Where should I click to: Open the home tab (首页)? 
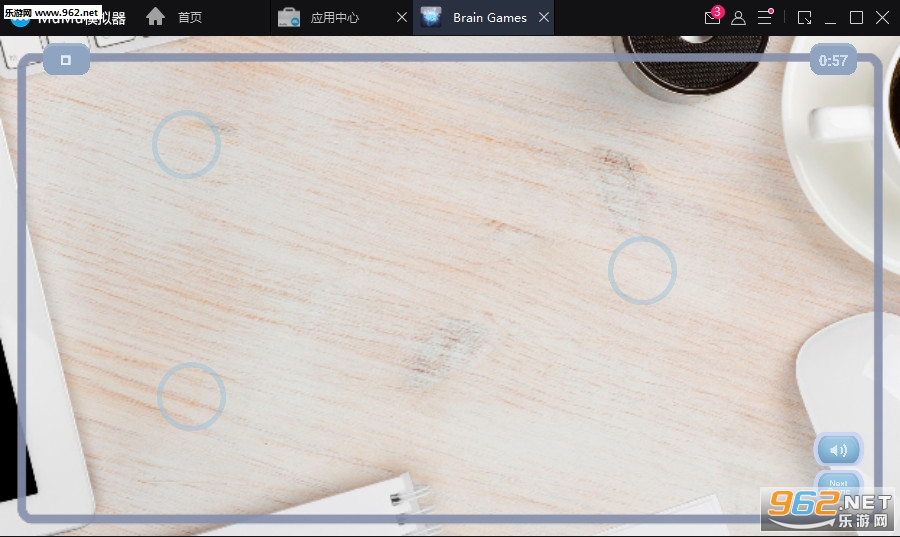[189, 18]
